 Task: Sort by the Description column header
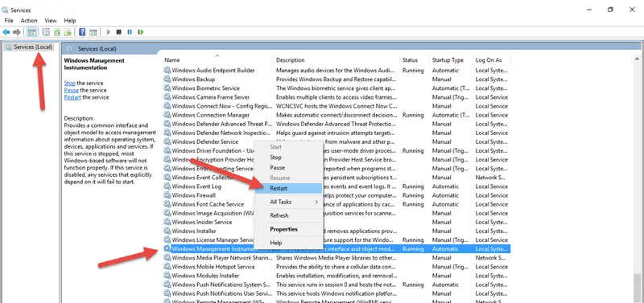pyautogui.click(x=336, y=59)
